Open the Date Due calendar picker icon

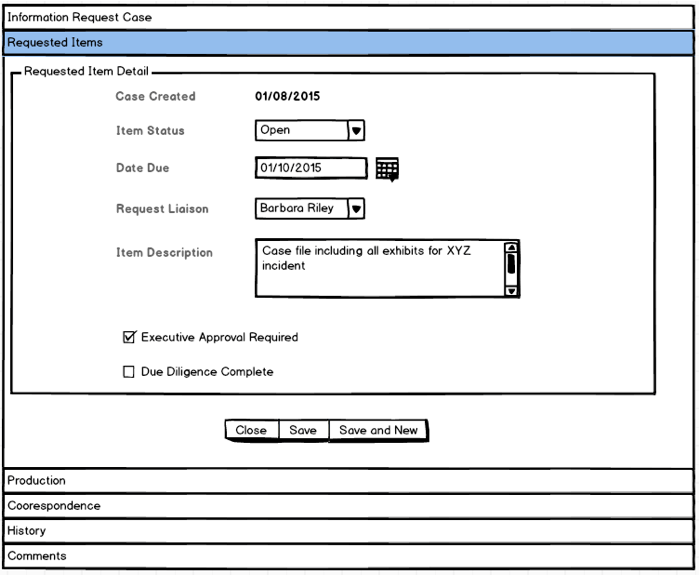click(x=387, y=169)
